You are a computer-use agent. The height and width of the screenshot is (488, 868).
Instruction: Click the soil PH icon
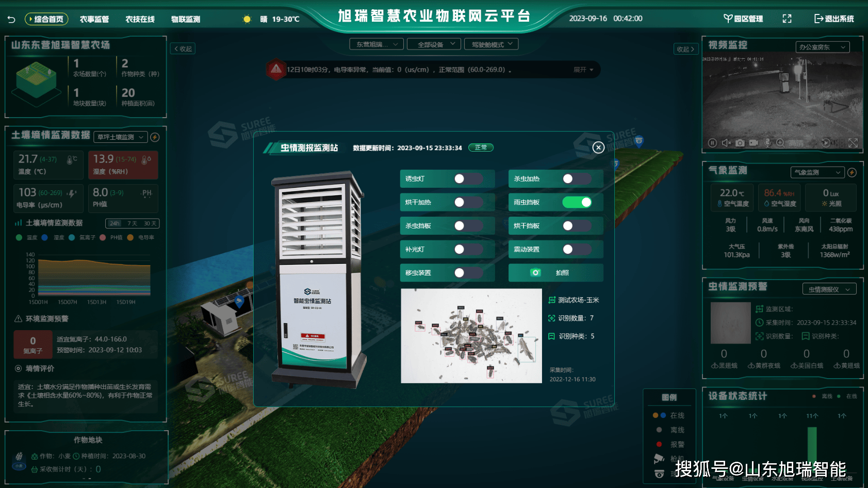147,193
